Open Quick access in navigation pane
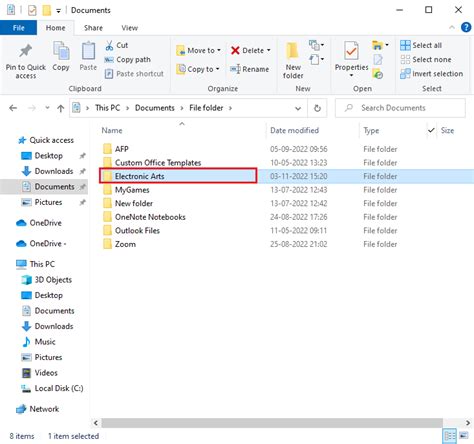The width and height of the screenshot is (474, 444). pyautogui.click(x=46, y=140)
